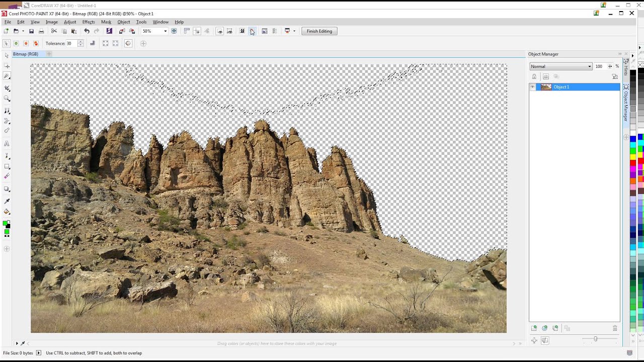The height and width of the screenshot is (362, 644).
Task: Click the Redo arrow icon
Action: coord(97,31)
